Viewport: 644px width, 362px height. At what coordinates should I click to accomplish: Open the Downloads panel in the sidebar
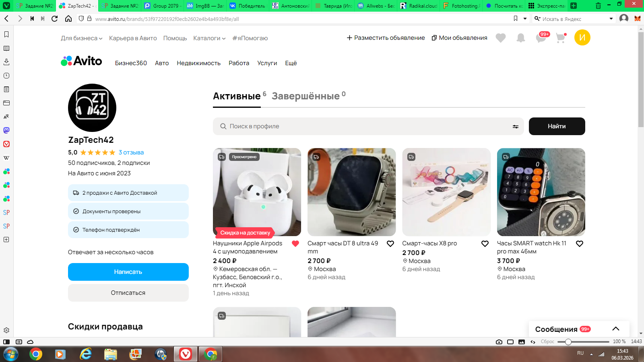(x=6, y=62)
